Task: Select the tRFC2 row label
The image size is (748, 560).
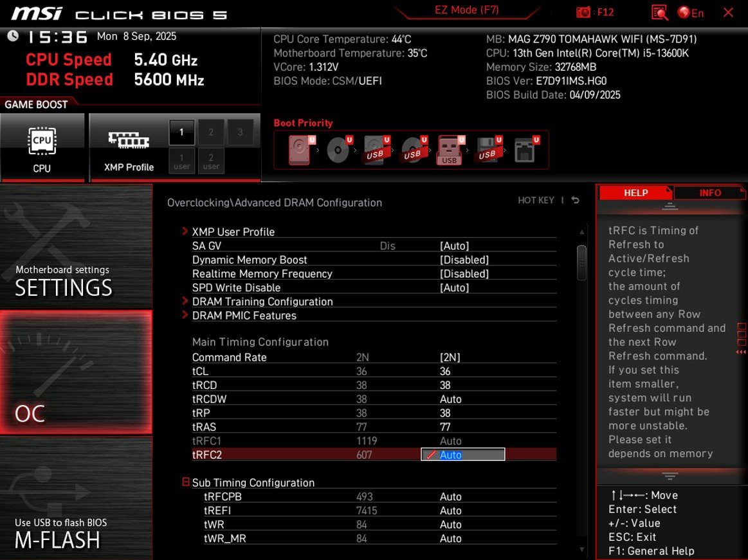Action: [x=206, y=455]
